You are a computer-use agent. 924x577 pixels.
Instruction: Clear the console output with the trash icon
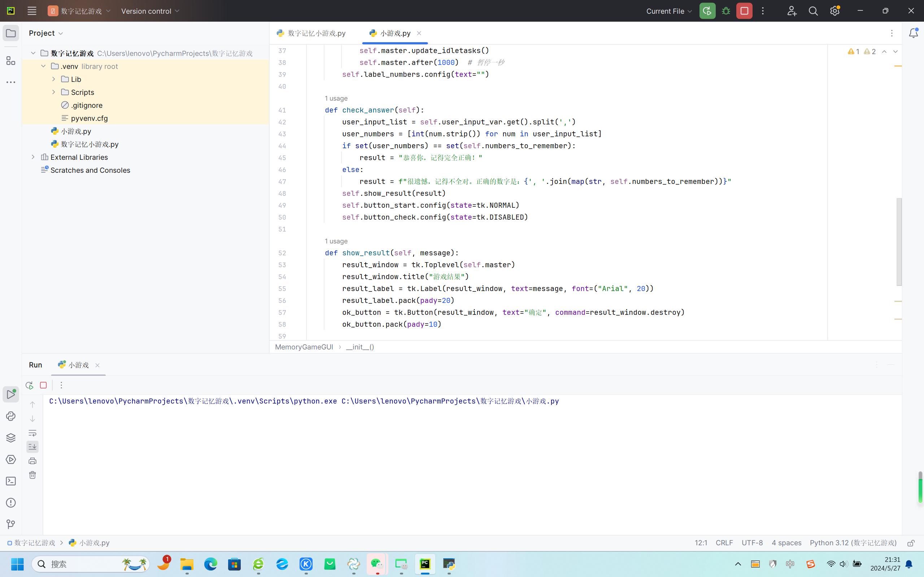[x=32, y=475]
